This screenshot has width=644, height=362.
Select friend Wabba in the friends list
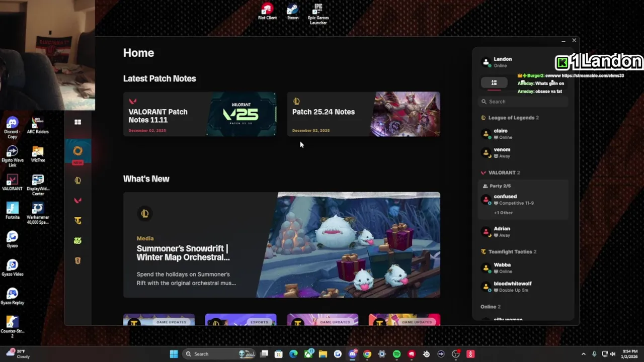point(523,268)
